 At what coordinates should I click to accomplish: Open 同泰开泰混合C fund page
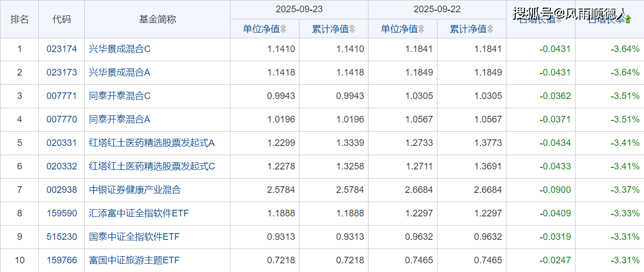(120, 96)
